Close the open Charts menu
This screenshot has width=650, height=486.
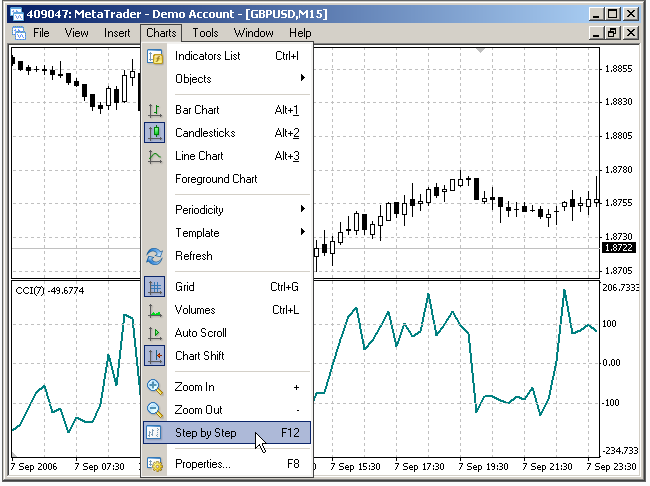pyautogui.click(x=161, y=33)
